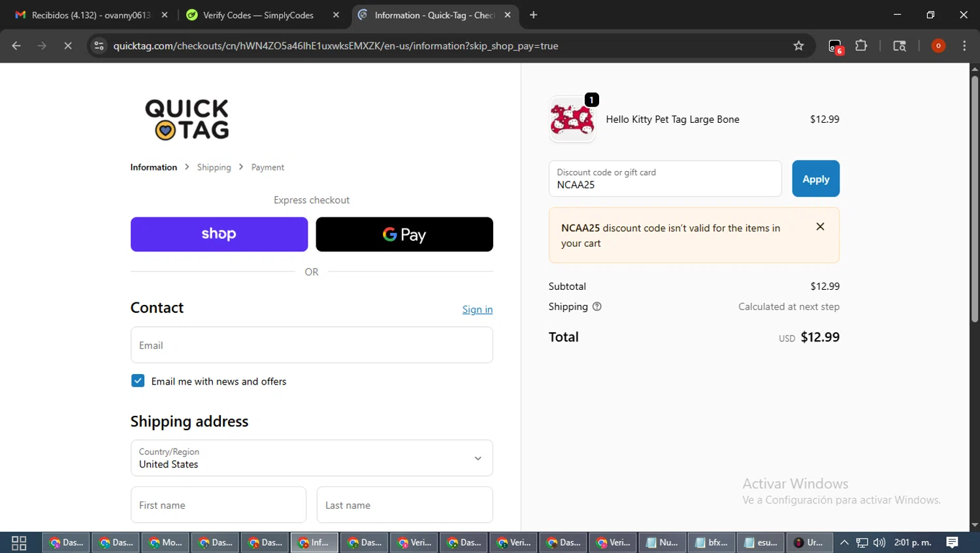Click the browser address bar URL
This screenshot has width=980, height=553.
point(336,46)
